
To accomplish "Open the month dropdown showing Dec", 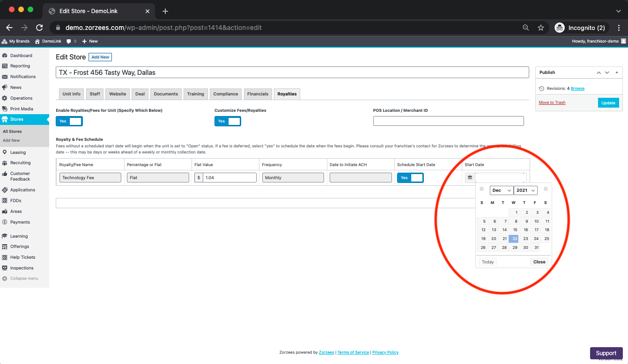I will [501, 190].
